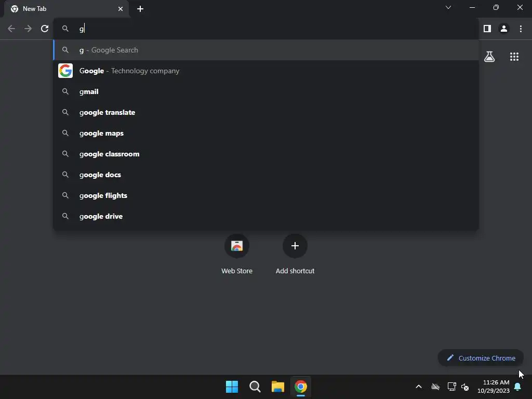Open the profile avatar icon

coord(504,29)
